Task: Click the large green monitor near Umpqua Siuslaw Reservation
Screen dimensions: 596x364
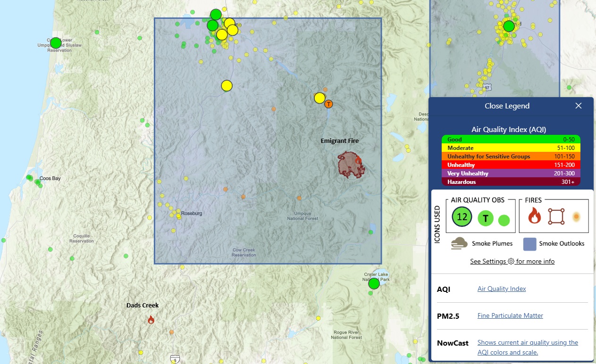Action: pyautogui.click(x=56, y=43)
